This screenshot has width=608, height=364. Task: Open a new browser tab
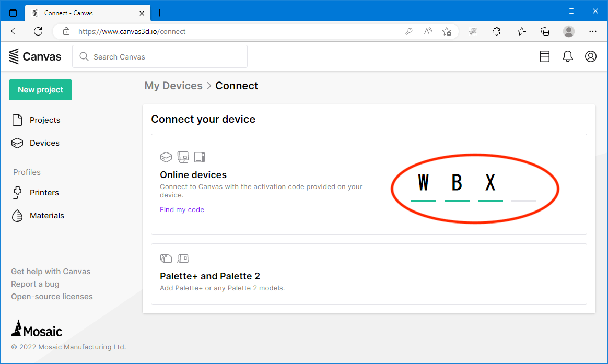coord(159,13)
